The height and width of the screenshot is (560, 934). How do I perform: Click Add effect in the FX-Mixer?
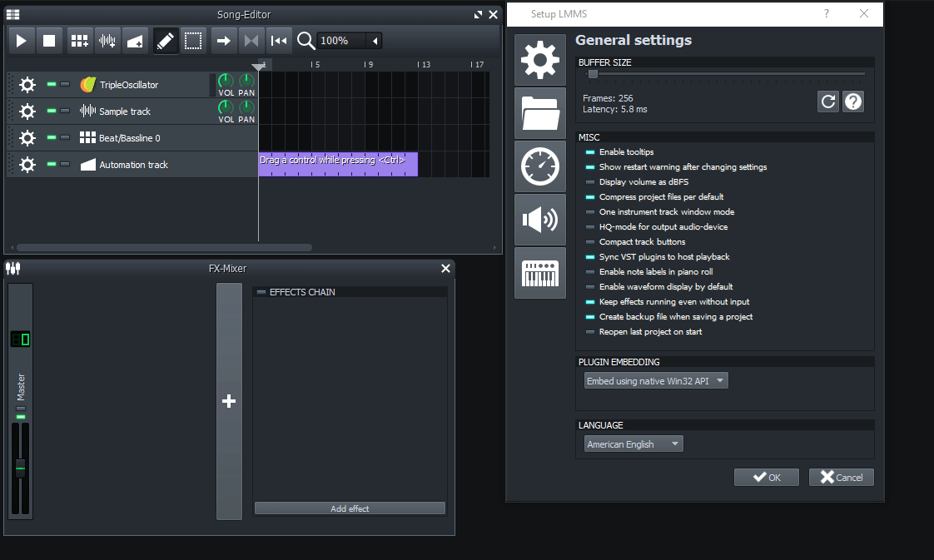(349, 508)
